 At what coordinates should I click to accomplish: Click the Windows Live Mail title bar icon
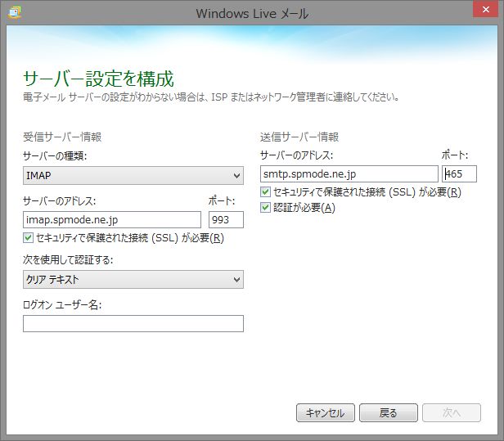pos(15,13)
